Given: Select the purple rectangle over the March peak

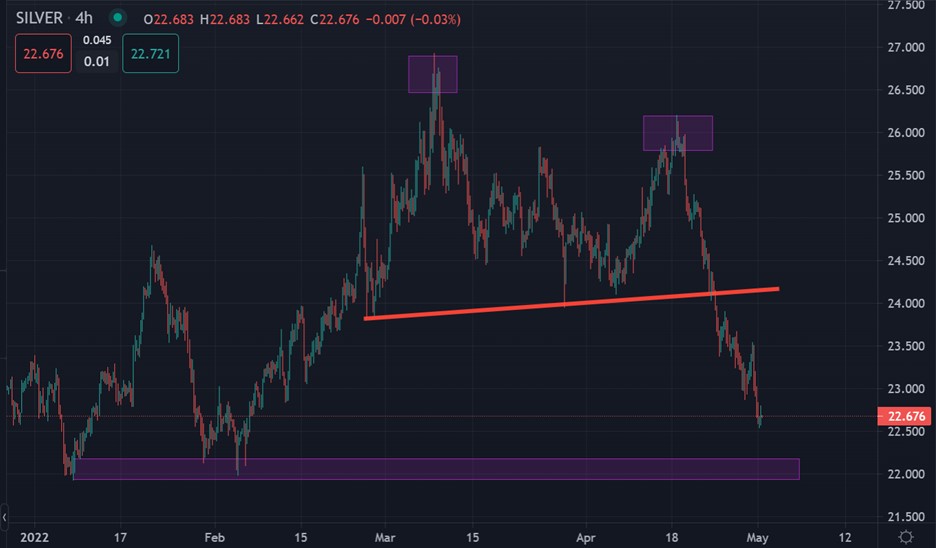Looking at the screenshot, I should coord(433,74).
